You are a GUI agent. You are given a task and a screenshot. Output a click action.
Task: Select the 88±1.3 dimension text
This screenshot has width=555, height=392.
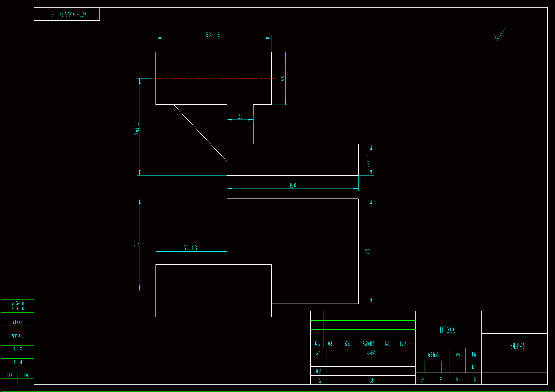[x=212, y=35]
